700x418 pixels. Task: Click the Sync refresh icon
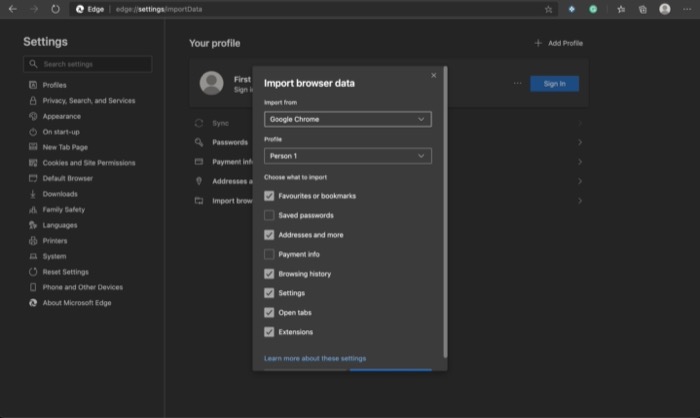(199, 123)
